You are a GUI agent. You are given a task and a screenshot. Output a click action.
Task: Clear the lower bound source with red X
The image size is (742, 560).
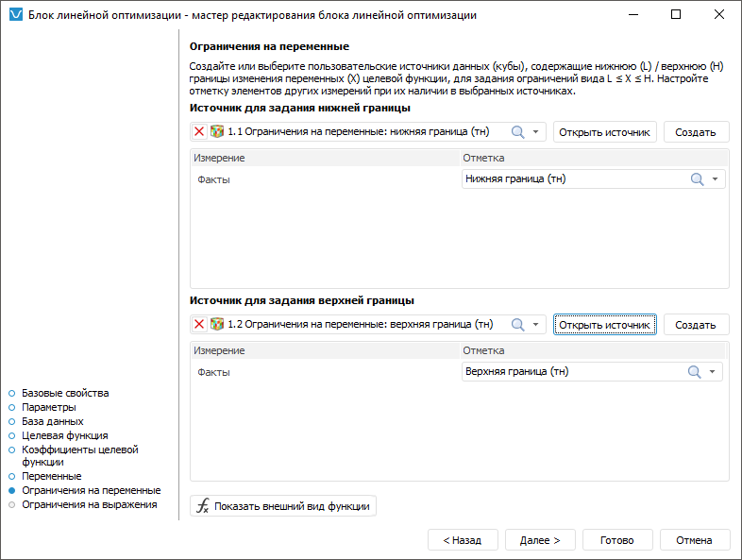point(199,132)
